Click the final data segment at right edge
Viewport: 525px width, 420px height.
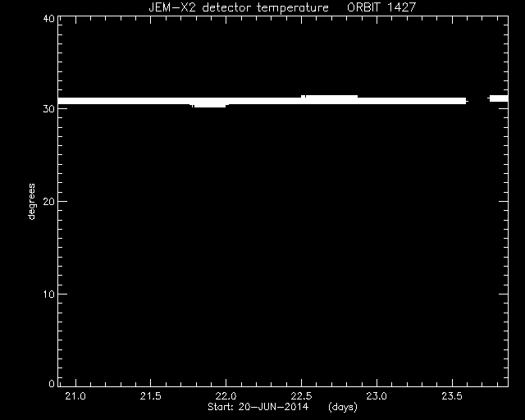tap(499, 98)
